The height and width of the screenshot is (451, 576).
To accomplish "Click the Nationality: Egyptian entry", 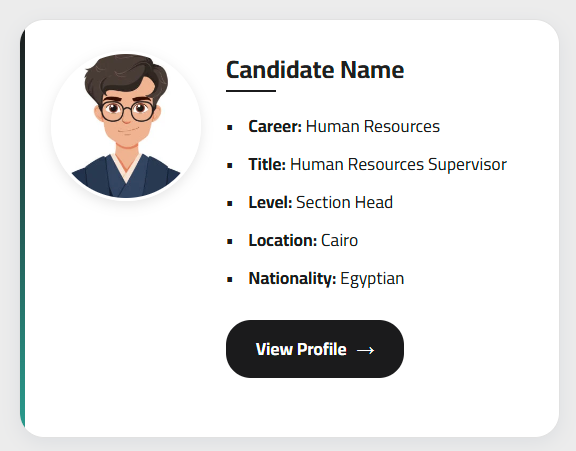I will tap(326, 279).
